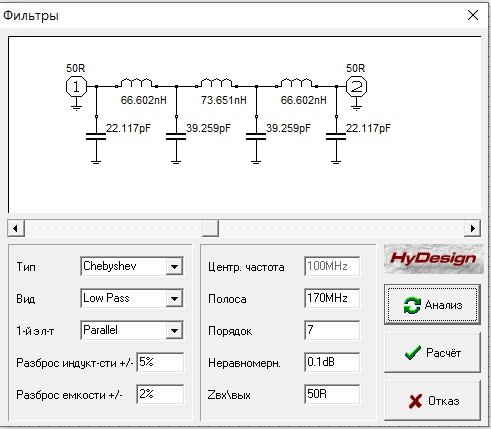This screenshot has height=429, width=491.
Task: Click the Расчёт button
Action: 432,353
